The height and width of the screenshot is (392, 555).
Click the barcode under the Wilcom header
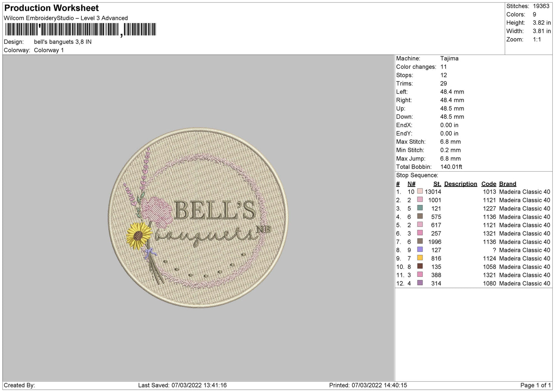pos(80,30)
